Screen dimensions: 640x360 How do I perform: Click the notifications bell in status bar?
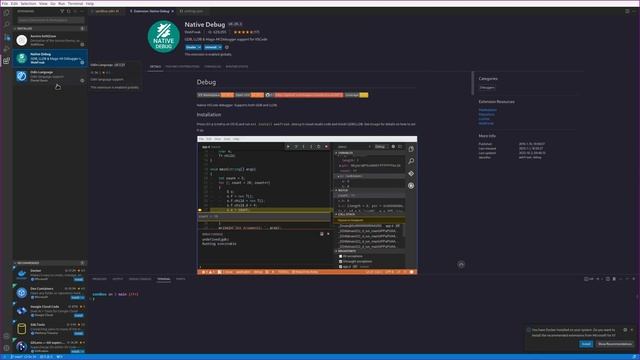coord(635,357)
